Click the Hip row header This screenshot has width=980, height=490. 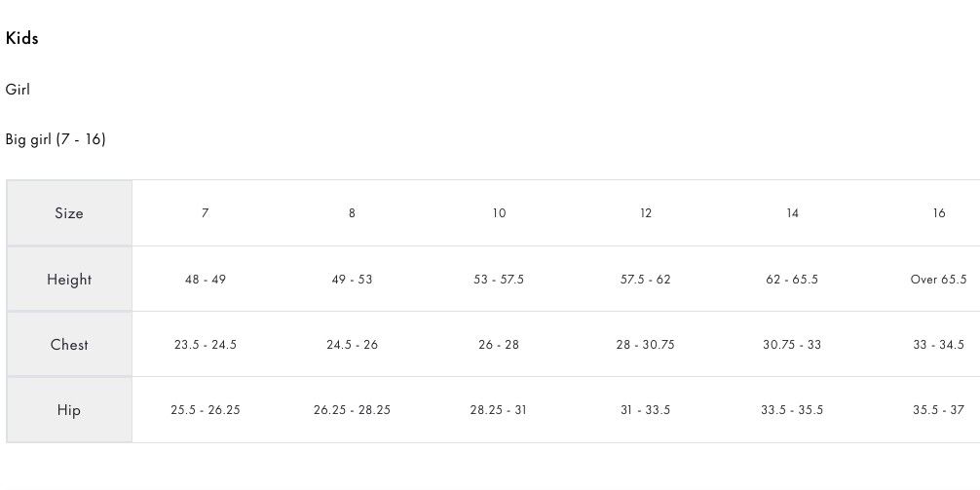click(69, 410)
